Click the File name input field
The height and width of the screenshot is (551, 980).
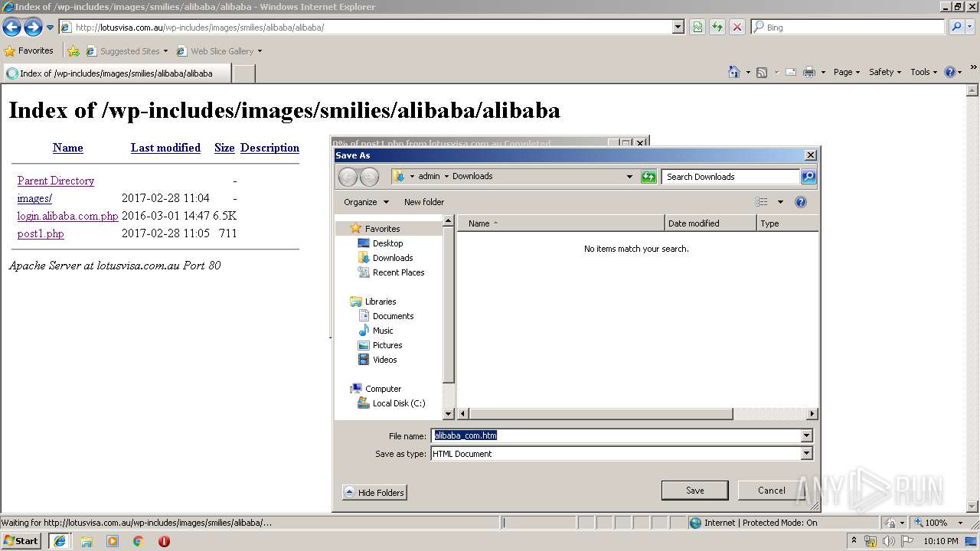616,435
